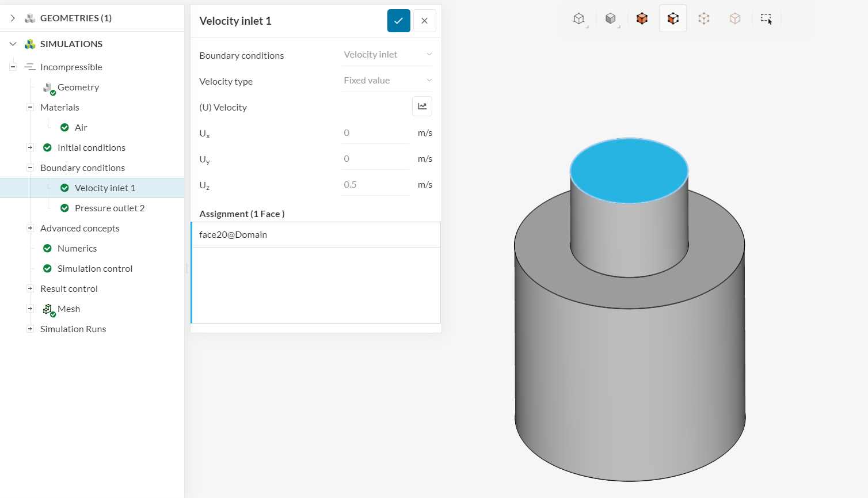Open the velocity table/chart input icon
This screenshot has height=498, width=868.
[x=422, y=107]
